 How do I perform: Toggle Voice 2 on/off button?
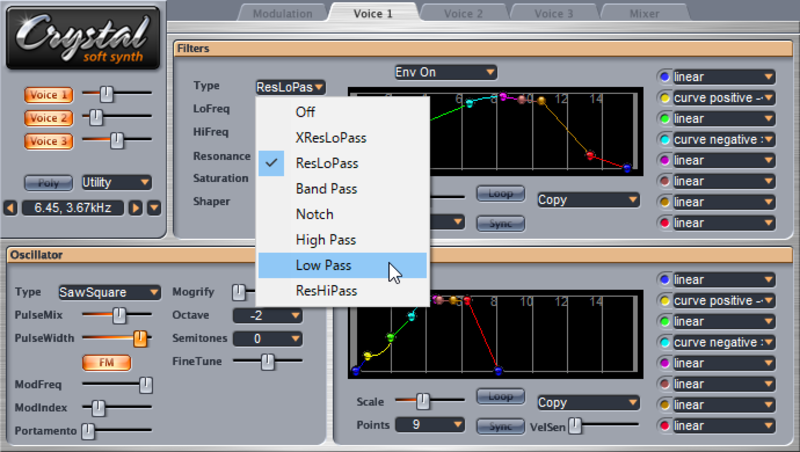coord(48,118)
